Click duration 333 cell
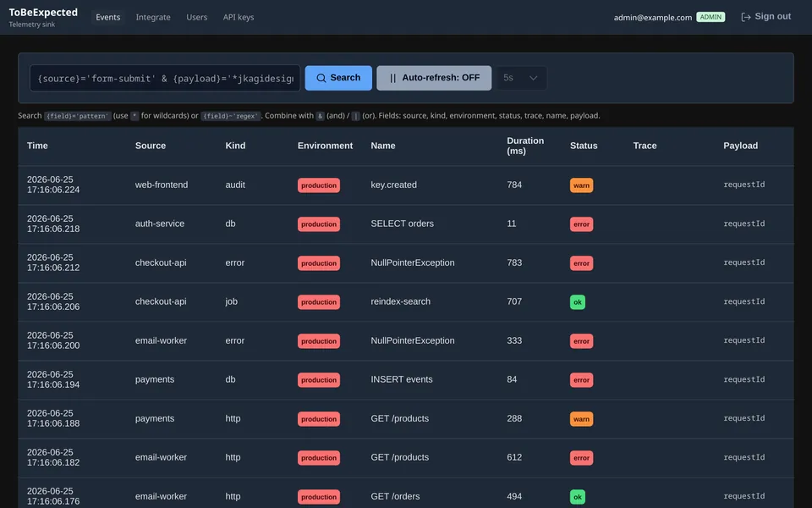The width and height of the screenshot is (812, 508). coord(514,340)
